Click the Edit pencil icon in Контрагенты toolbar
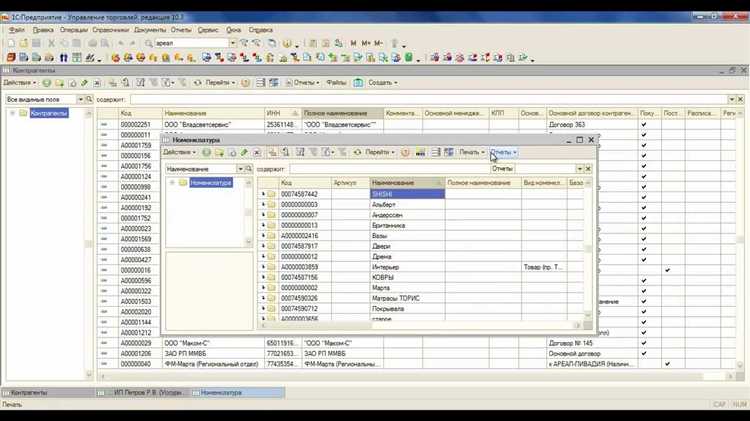 click(84, 83)
